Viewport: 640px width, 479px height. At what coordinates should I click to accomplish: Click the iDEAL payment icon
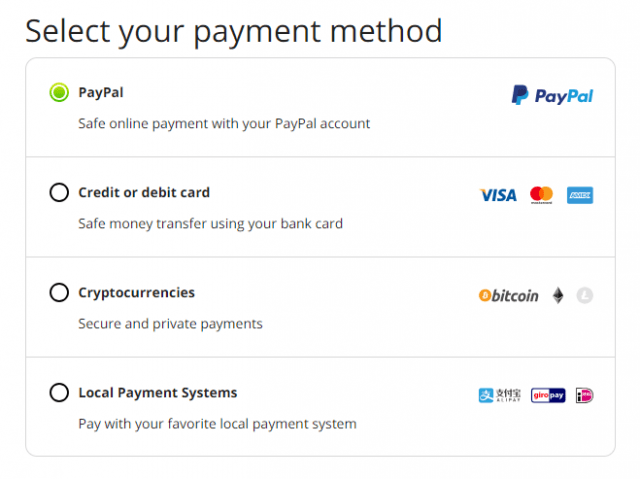tap(584, 395)
